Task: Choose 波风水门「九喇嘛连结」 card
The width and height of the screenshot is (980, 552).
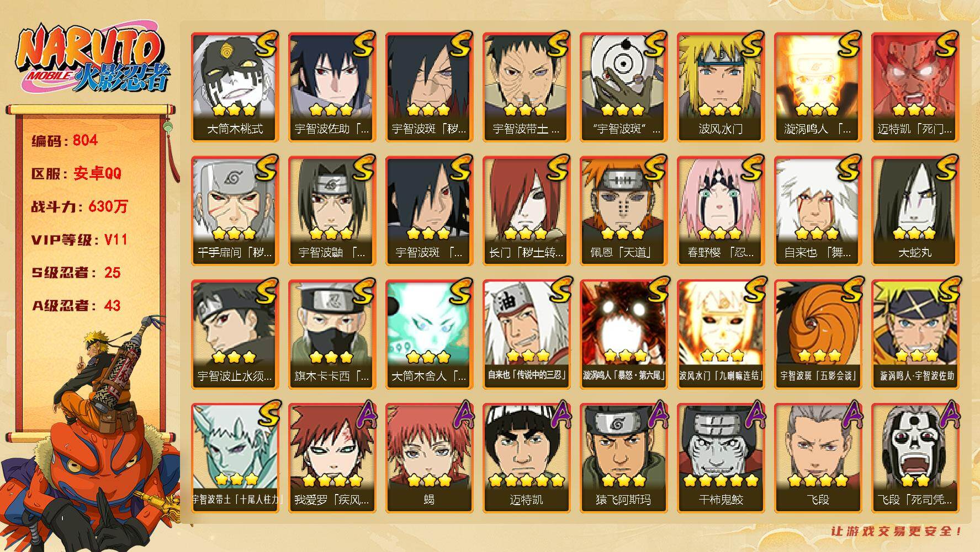Action: pos(721,335)
